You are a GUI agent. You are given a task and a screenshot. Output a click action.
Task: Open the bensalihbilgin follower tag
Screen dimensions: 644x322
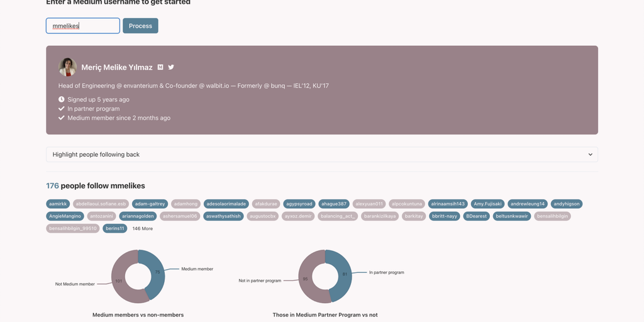point(552,216)
